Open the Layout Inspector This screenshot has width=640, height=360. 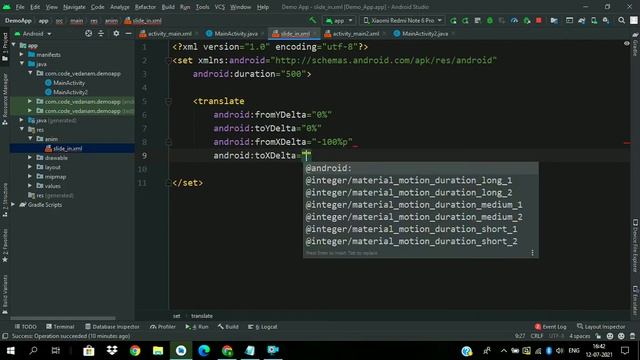[601, 327]
